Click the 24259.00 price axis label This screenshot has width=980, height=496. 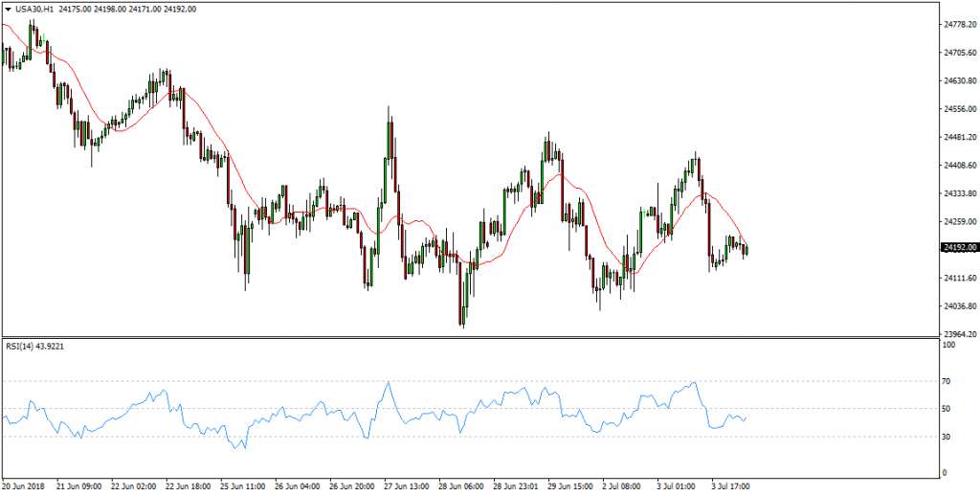961,221
